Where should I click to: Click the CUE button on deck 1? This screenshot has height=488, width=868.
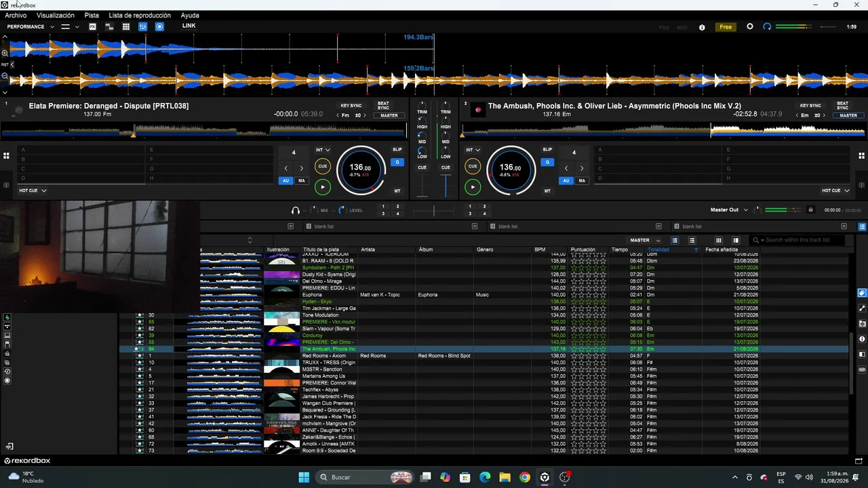323,166
